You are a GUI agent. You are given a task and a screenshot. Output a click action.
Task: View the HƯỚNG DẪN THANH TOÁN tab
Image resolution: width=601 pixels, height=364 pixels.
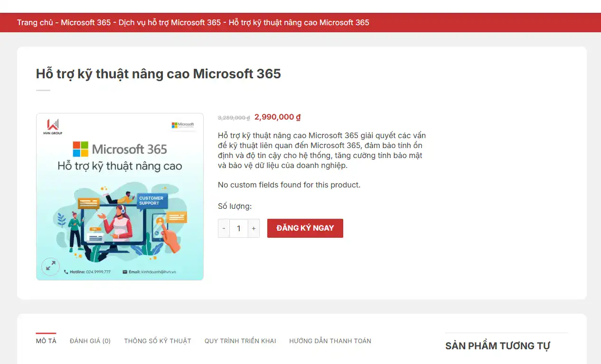330,341
